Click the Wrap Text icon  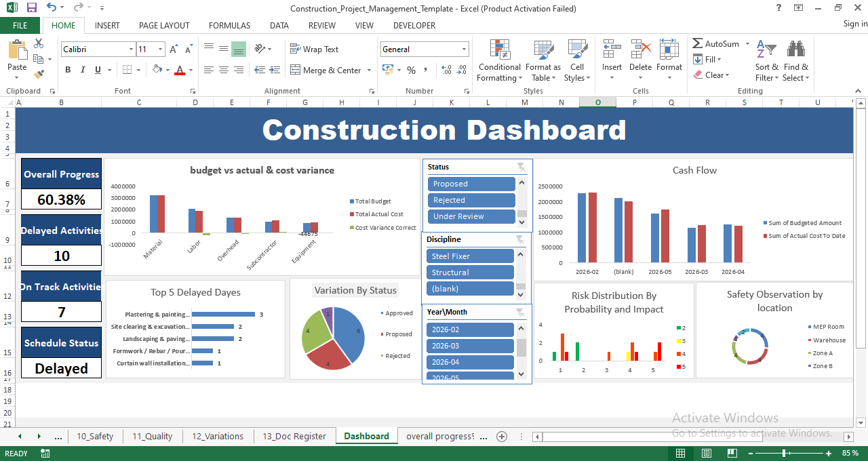coord(315,49)
